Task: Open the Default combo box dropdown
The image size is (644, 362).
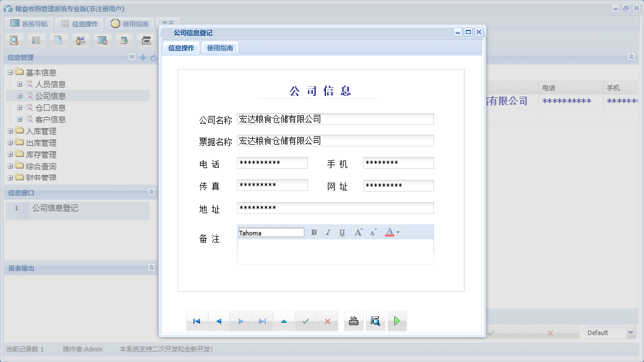Action: [631, 332]
